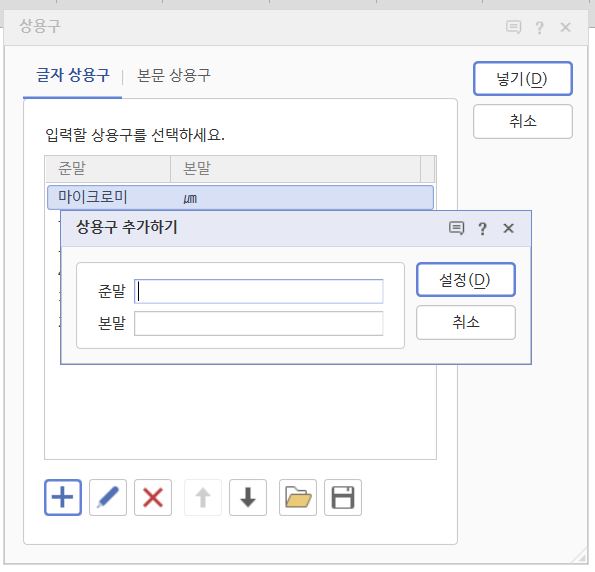Delete 상용구 with the red X icon
Viewport: 595px width, 572px height.
tap(153, 497)
